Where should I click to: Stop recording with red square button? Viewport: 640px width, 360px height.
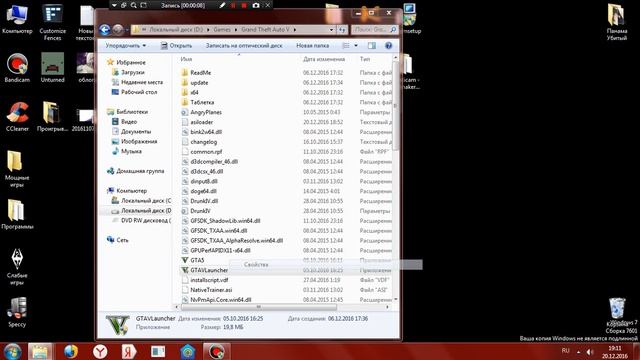click(244, 5)
